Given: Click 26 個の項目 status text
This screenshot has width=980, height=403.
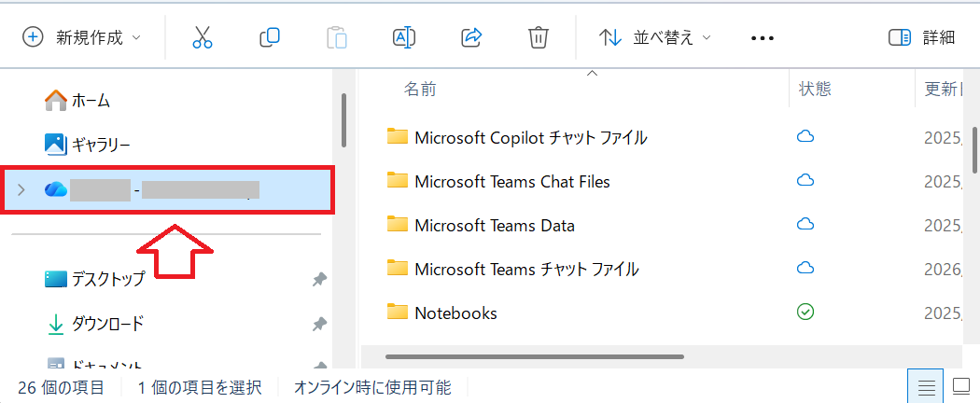Looking at the screenshot, I should (61, 388).
